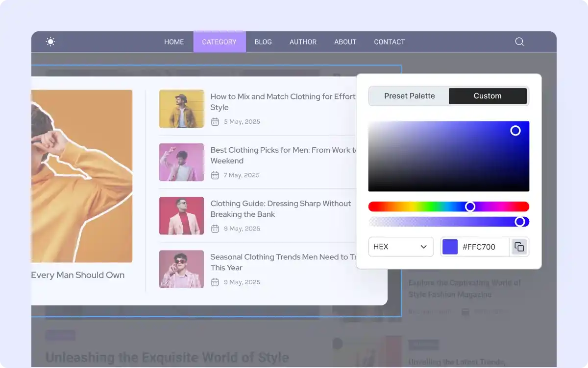588x368 pixels.
Task: Click the calendar icon in the Seasonal Clothing Trends post
Action: pos(215,282)
